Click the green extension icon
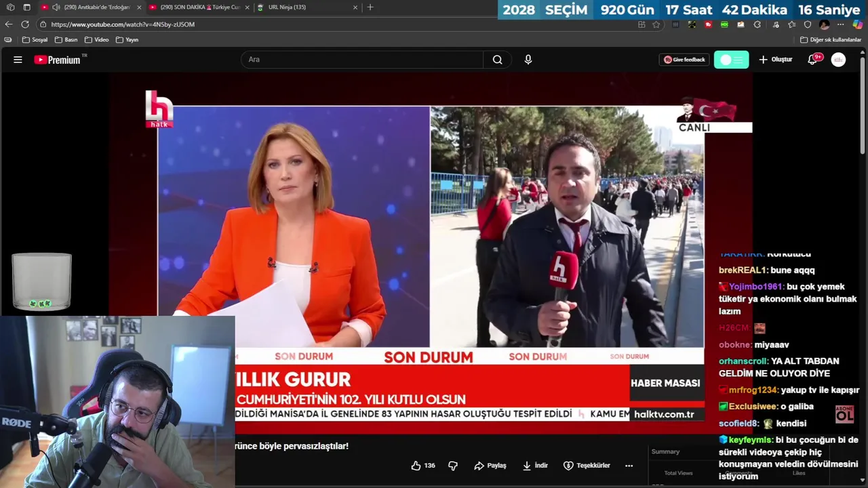Image resolution: width=868 pixels, height=488 pixels. (x=724, y=24)
